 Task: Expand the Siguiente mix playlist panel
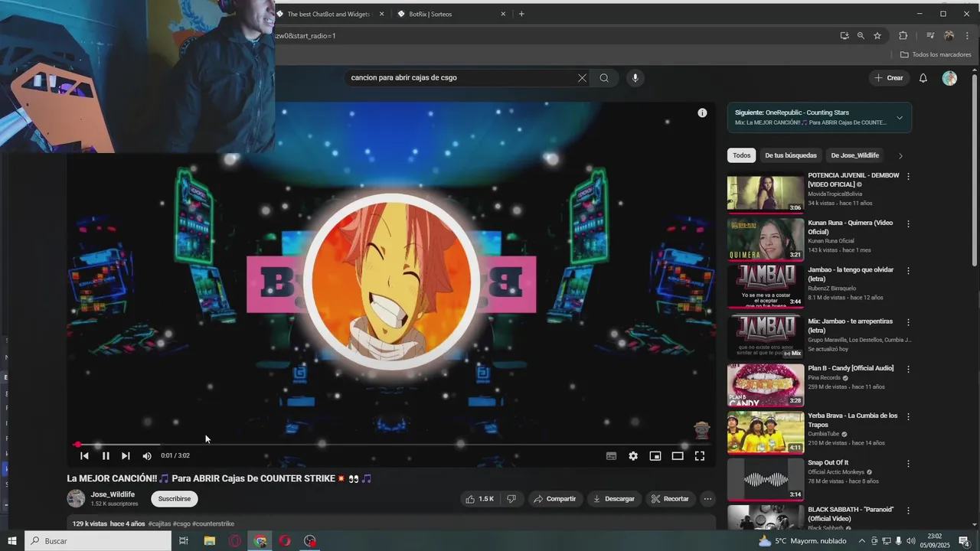tap(900, 118)
